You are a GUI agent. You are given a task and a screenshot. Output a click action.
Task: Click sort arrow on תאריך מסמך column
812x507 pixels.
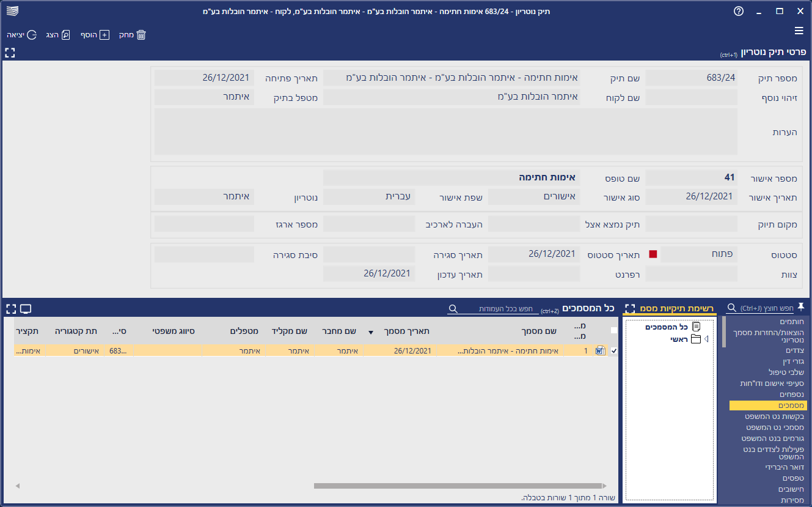[370, 332]
